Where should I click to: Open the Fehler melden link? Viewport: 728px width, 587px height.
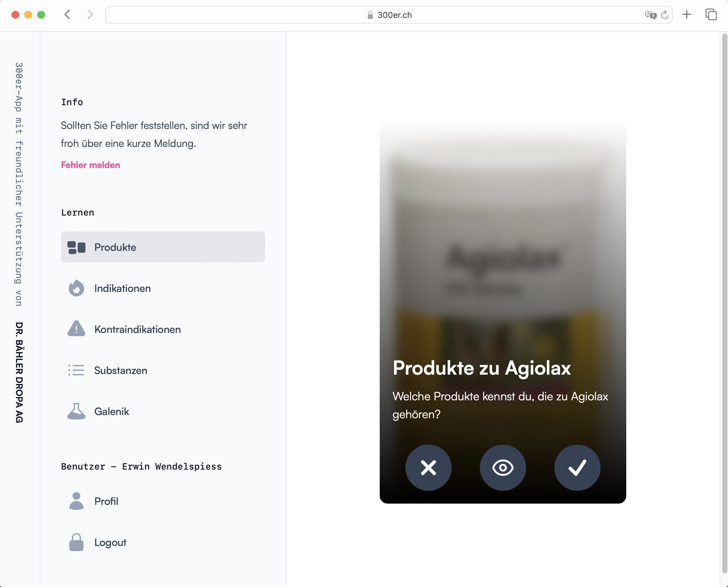click(x=90, y=165)
